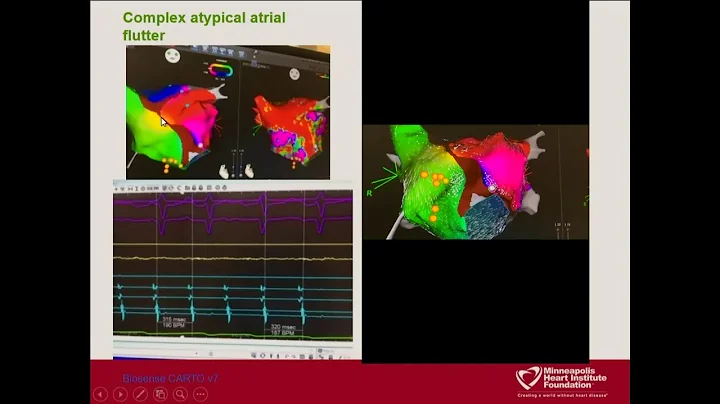720x404 pixels.
Task: Open the see all slides view
Action: coord(160,394)
